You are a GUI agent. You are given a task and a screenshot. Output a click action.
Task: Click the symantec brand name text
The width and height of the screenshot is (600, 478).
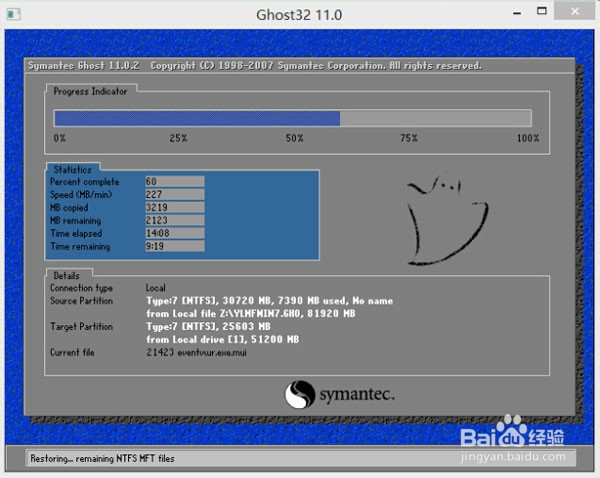pos(357,395)
